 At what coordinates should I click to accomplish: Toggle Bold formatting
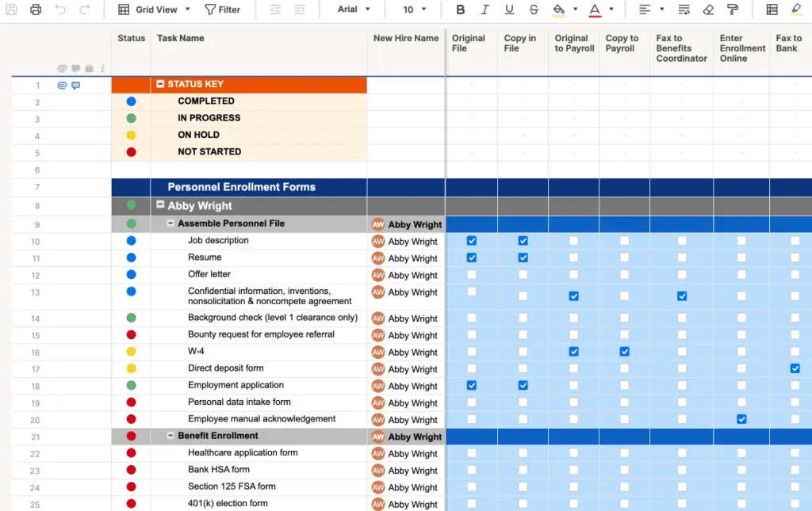coord(461,10)
